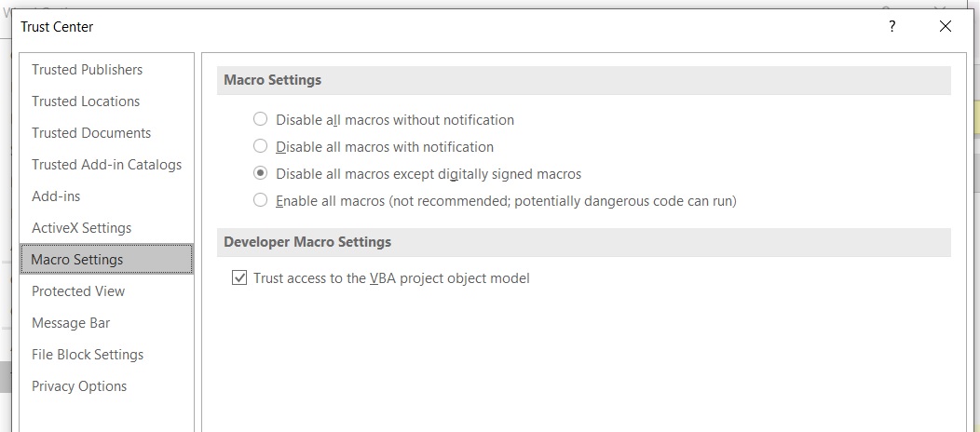
Task: Click the Help question mark icon
Action: tap(892, 27)
